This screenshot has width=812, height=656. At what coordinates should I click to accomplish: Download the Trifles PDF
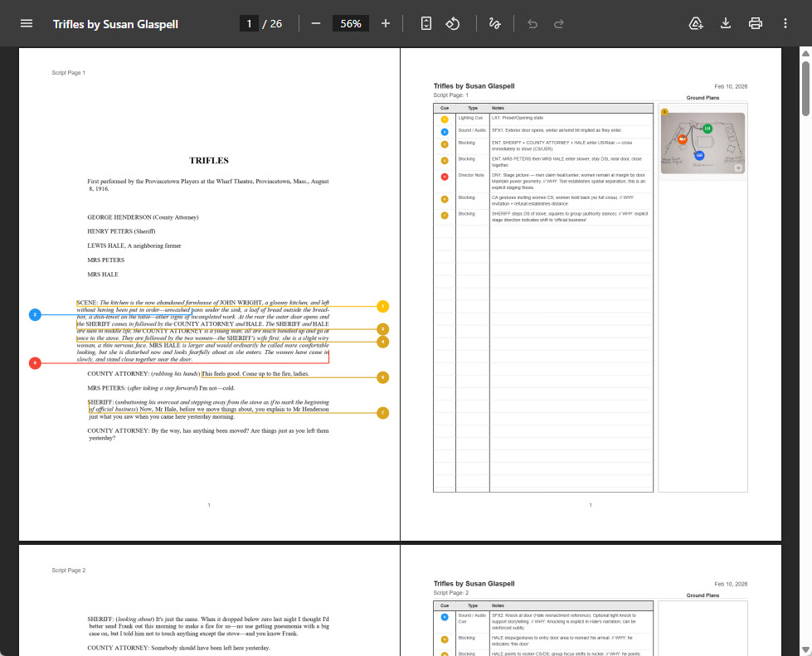click(725, 23)
